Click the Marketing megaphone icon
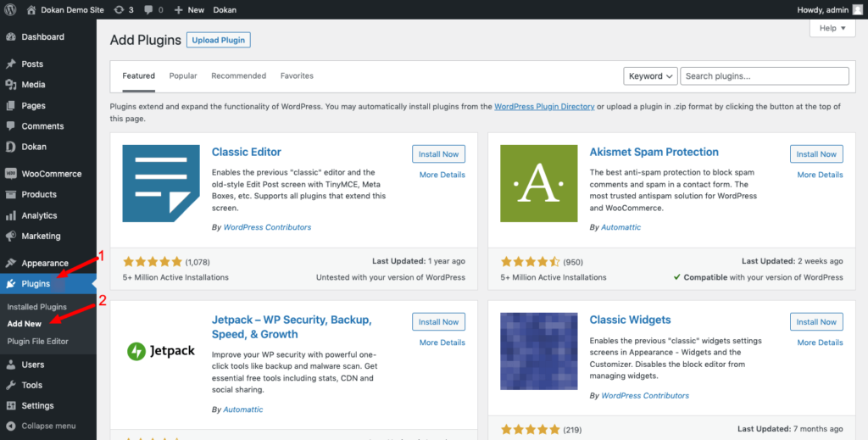 [10, 236]
